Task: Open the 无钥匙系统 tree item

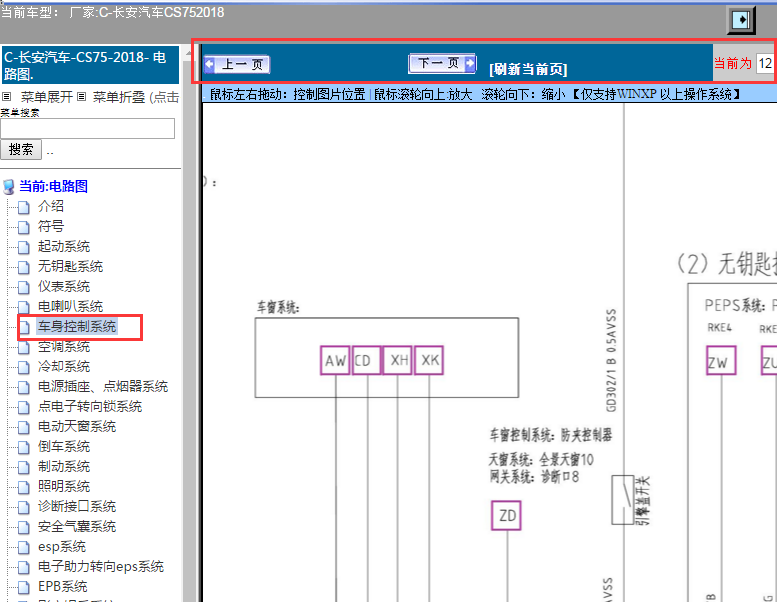Action: (70, 267)
